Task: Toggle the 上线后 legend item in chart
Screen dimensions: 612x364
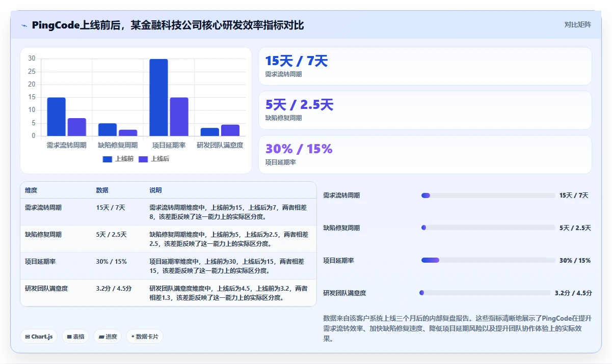Action: (154, 159)
